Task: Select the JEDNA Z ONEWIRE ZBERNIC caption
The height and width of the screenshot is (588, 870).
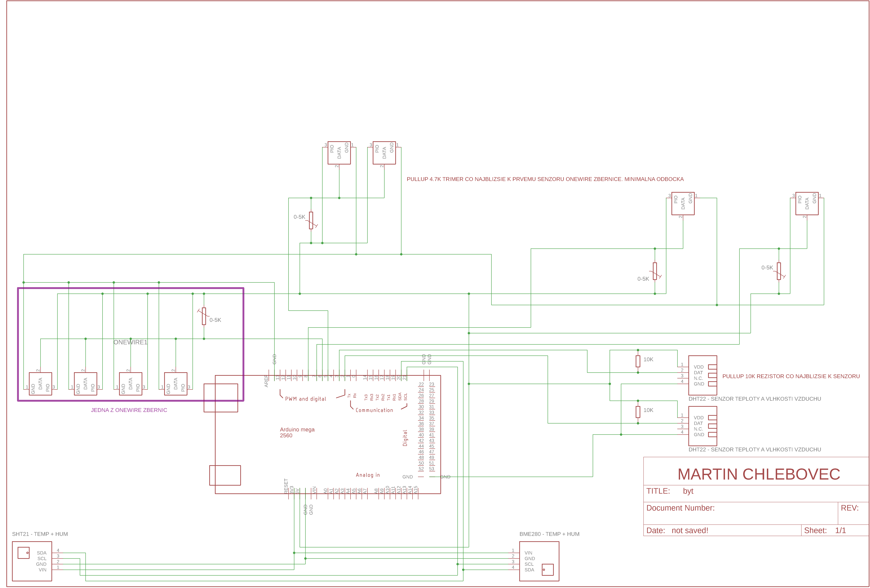Action: 129,410
